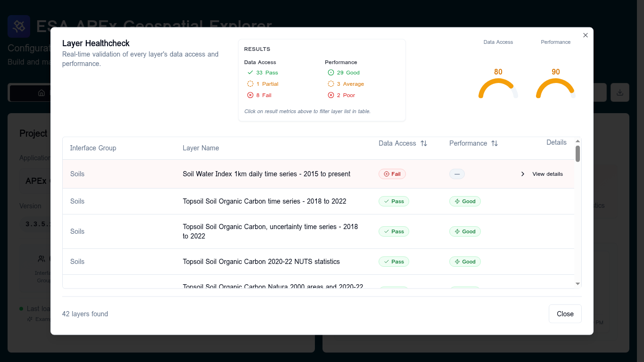This screenshot has height=362, width=644.
Task: Click the table scrollbar down arrow
Action: pyautogui.click(x=578, y=284)
